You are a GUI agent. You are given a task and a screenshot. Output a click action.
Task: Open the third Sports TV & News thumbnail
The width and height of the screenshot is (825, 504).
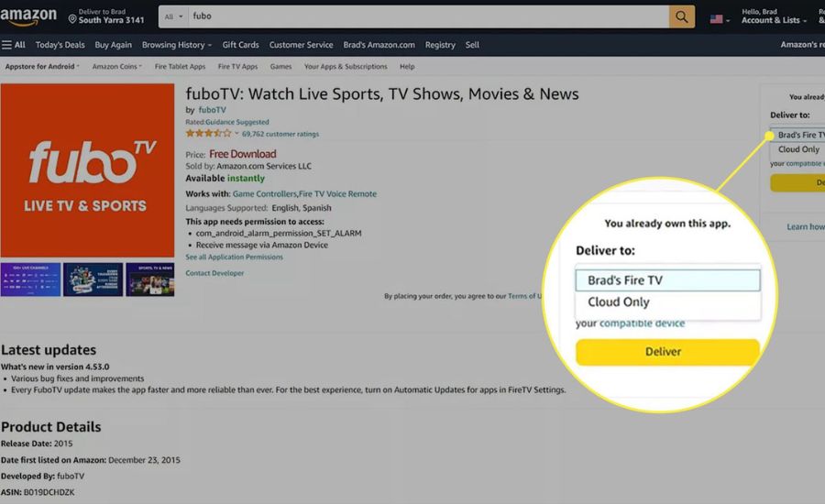coord(150,279)
